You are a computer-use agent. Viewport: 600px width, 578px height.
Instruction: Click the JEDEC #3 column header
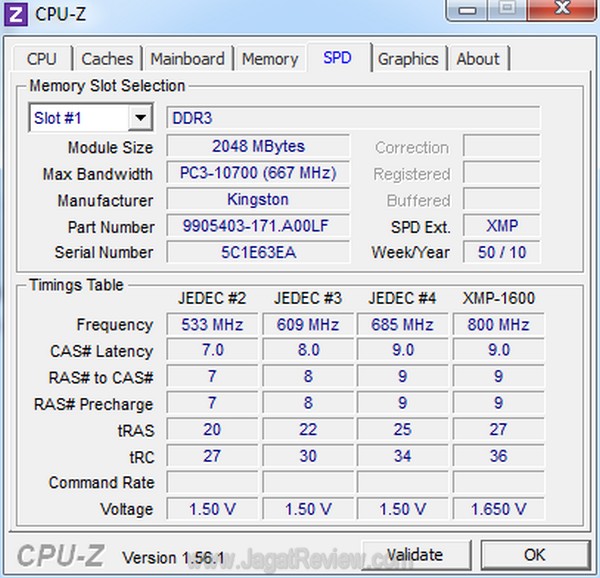coord(308,298)
